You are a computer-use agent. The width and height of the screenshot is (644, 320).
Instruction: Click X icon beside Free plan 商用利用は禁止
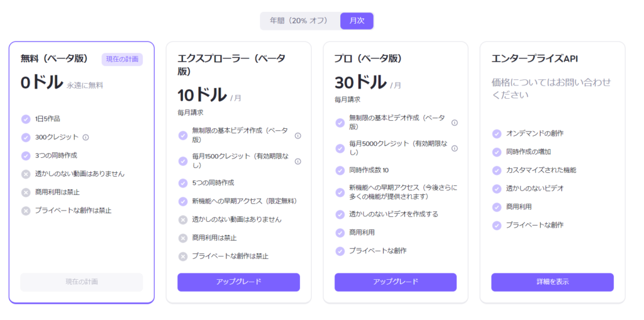coord(26,192)
